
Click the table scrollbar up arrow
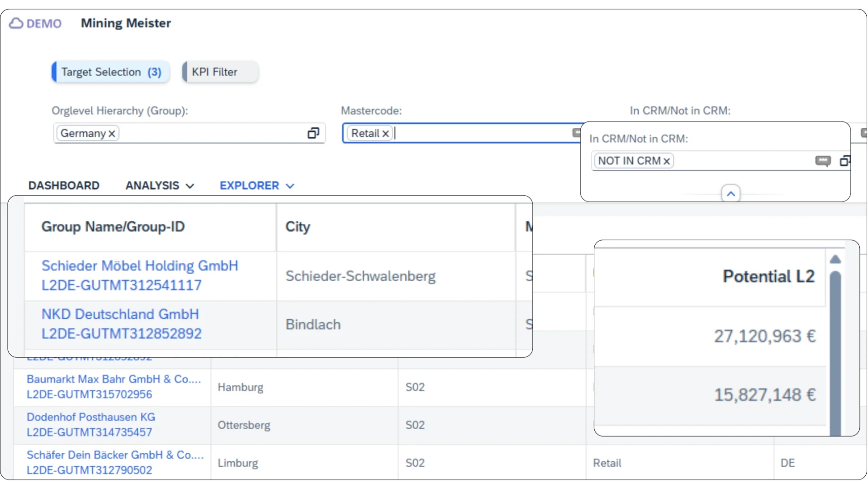[x=835, y=259]
